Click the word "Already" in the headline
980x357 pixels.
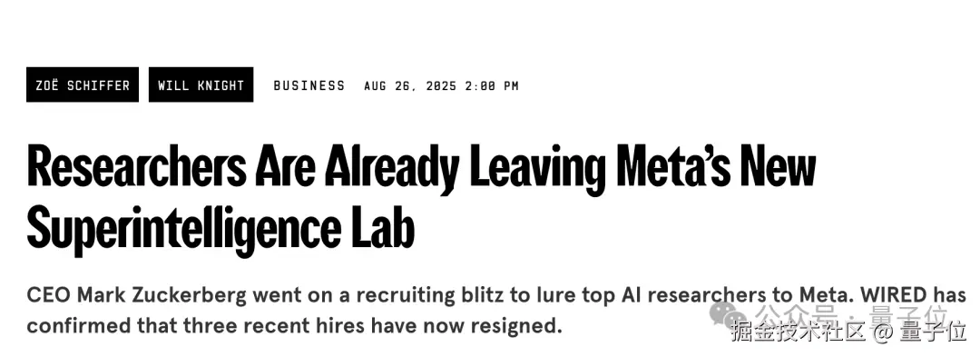point(392,167)
